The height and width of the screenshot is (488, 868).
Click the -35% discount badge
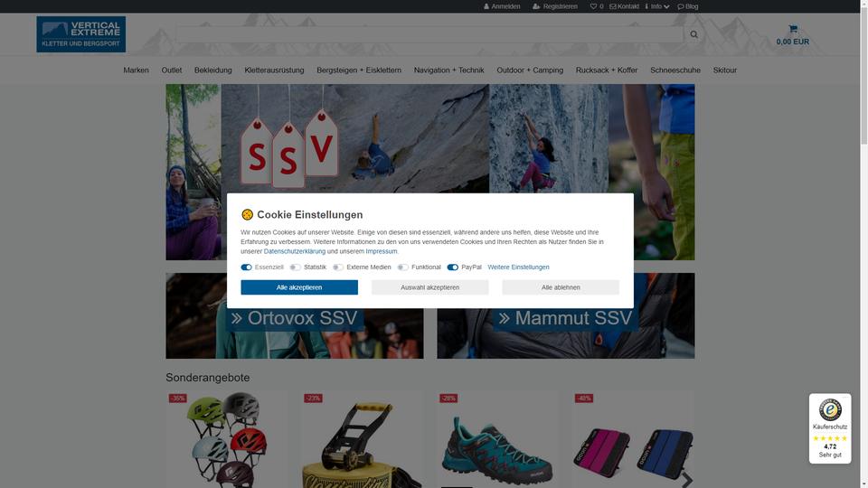(x=178, y=399)
